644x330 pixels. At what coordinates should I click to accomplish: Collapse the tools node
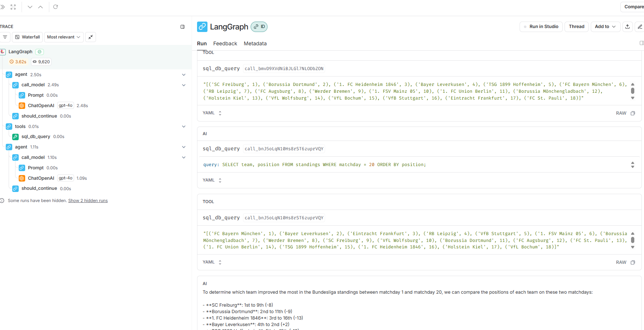184,127
